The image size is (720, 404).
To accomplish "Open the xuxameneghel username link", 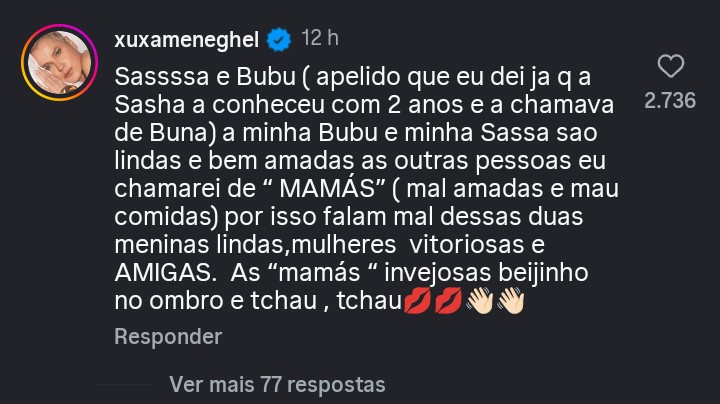I will pos(187,39).
